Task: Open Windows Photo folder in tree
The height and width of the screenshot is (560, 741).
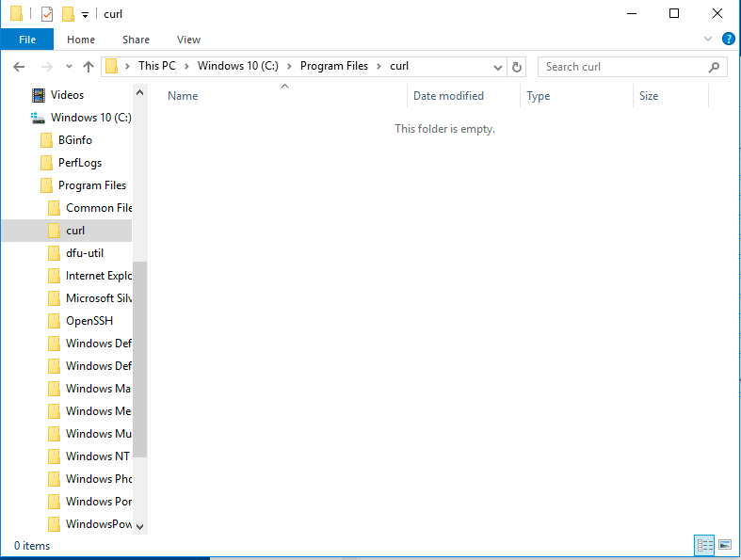Action: pos(98,479)
